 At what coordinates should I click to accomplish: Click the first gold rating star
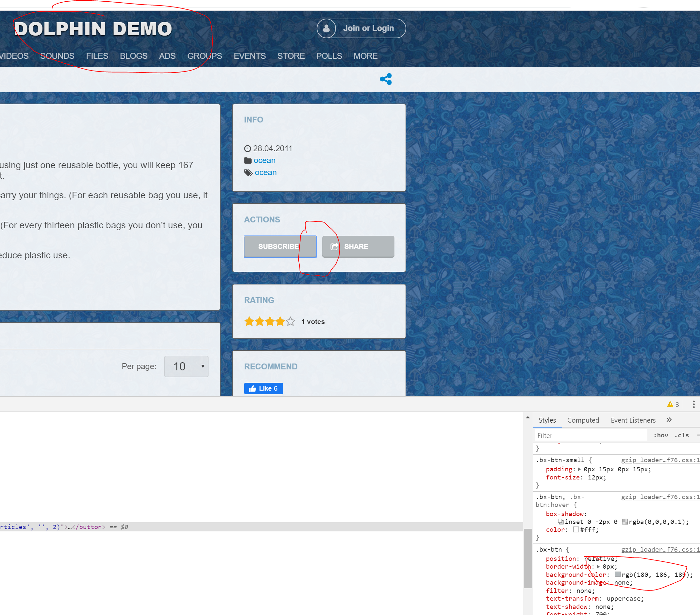coord(249,321)
